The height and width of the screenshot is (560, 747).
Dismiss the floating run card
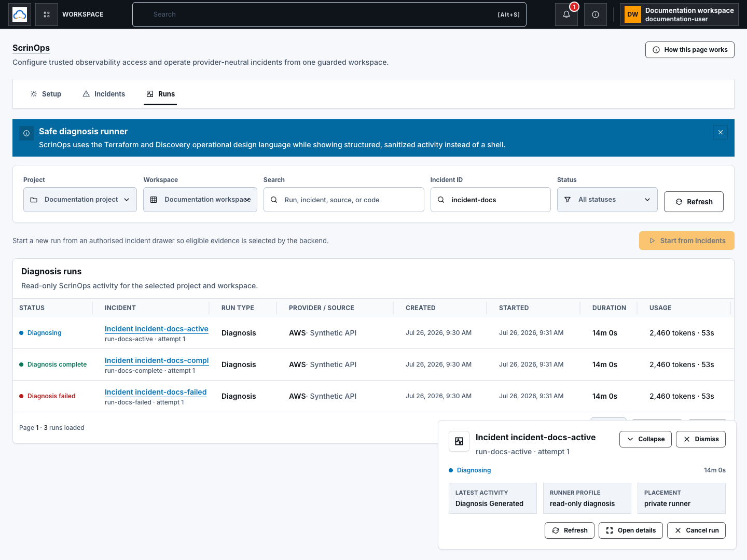pyautogui.click(x=701, y=439)
